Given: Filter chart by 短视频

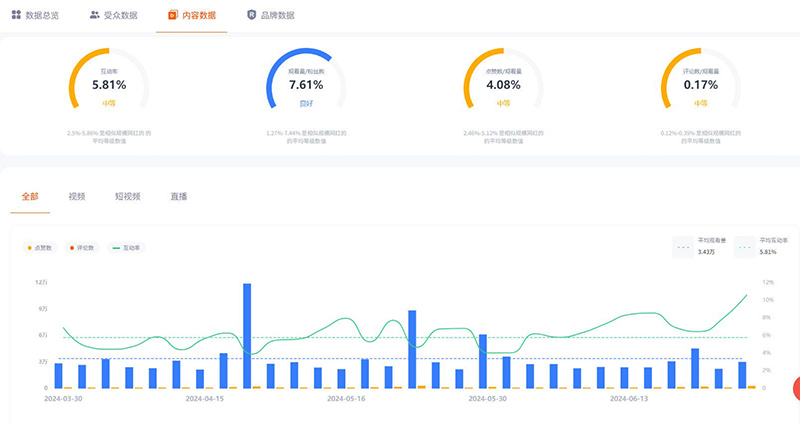Looking at the screenshot, I should [x=127, y=196].
